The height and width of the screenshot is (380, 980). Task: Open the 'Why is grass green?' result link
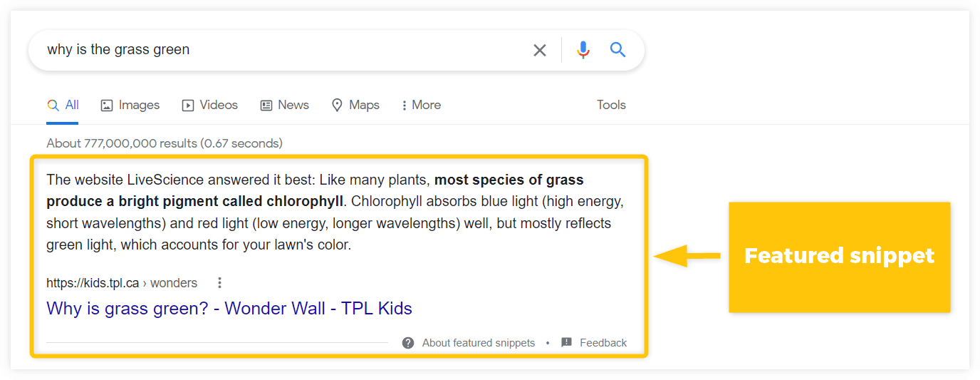click(229, 309)
